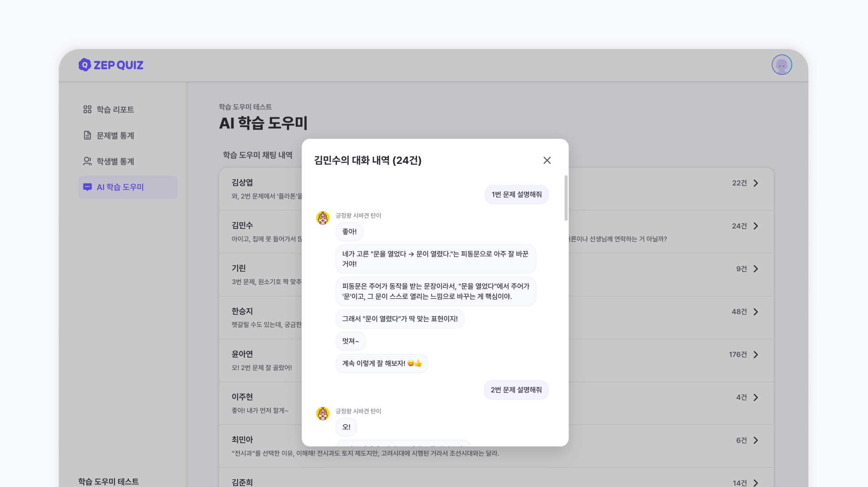
Task: Click the first 긍정왕 시바견 탄이 avatar
Action: pyautogui.click(x=323, y=218)
